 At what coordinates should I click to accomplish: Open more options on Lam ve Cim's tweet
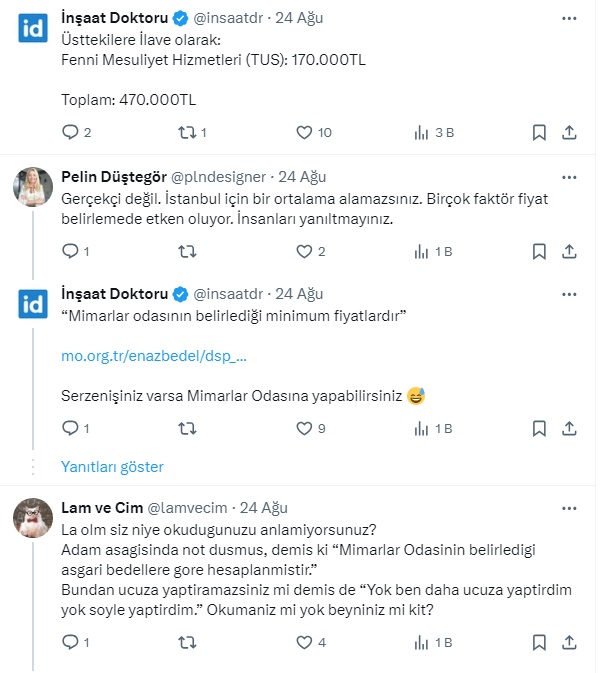click(x=569, y=507)
